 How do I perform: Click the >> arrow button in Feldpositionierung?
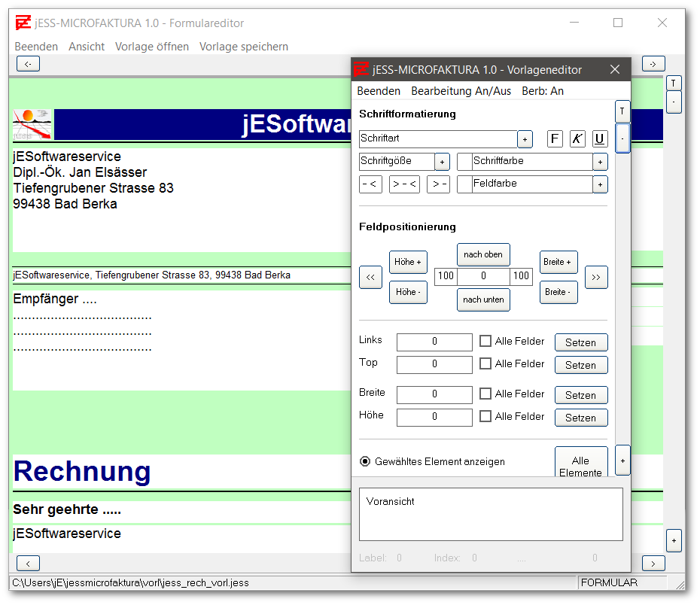click(x=596, y=277)
